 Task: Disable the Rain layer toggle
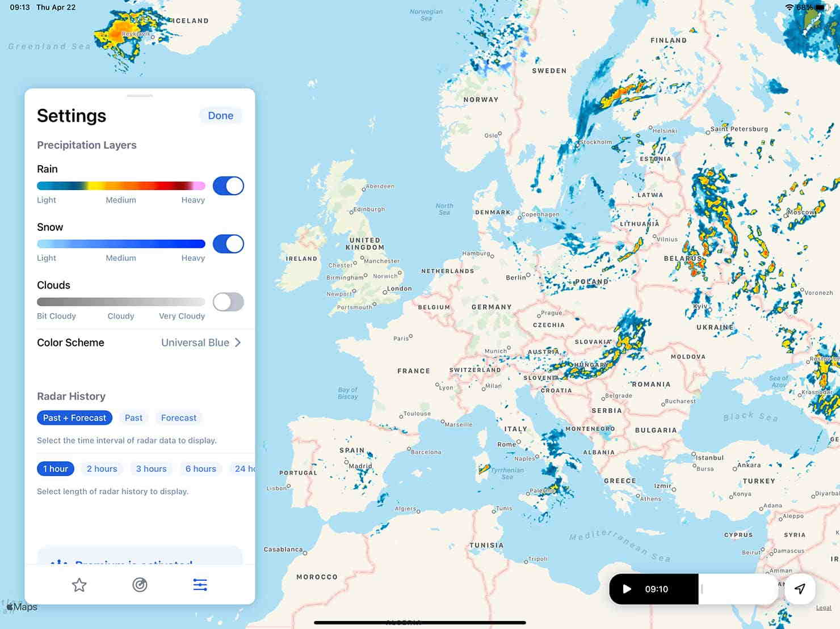[228, 186]
